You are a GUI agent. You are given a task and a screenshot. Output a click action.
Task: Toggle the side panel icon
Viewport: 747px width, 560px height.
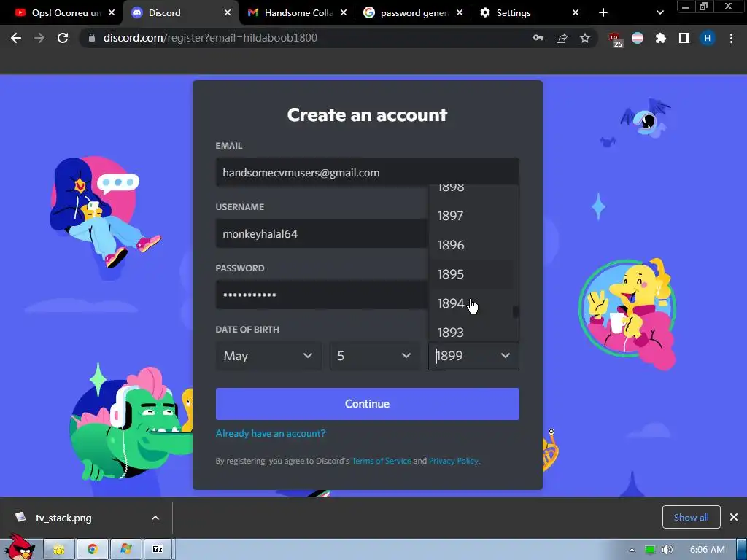[x=684, y=38]
